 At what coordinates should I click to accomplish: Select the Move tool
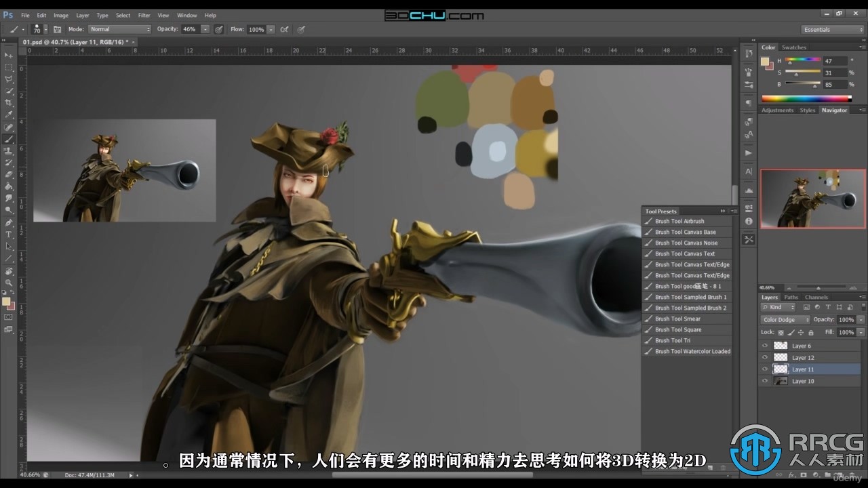[x=9, y=55]
